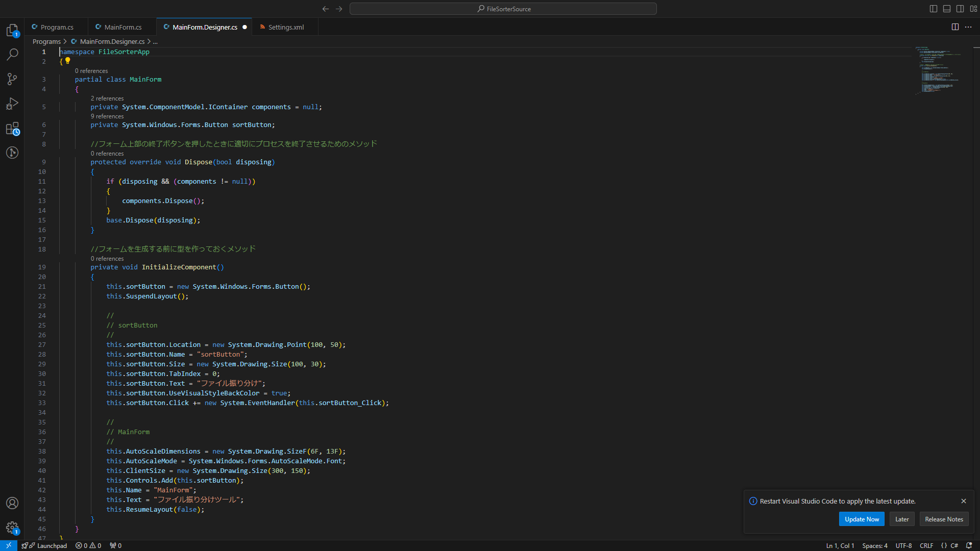Switch to the Settings.xml tab
980x551 pixels.
tap(286, 27)
